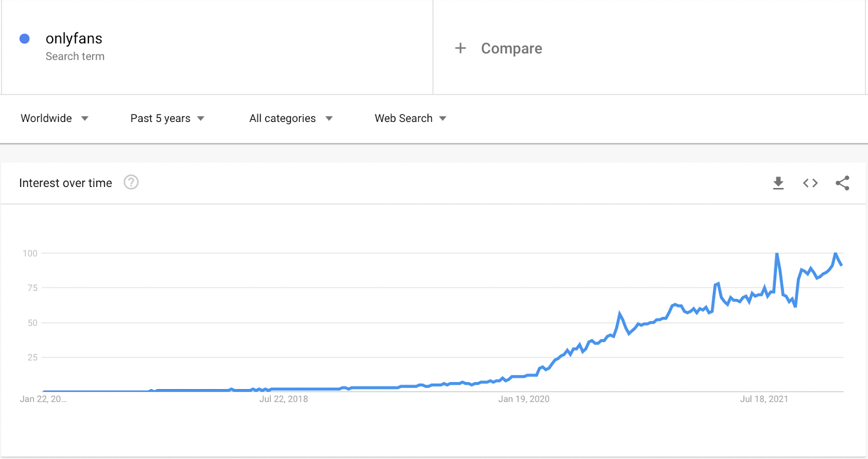The width and height of the screenshot is (868, 459).
Task: Expand the Past 5 years time range
Action: [x=167, y=118]
